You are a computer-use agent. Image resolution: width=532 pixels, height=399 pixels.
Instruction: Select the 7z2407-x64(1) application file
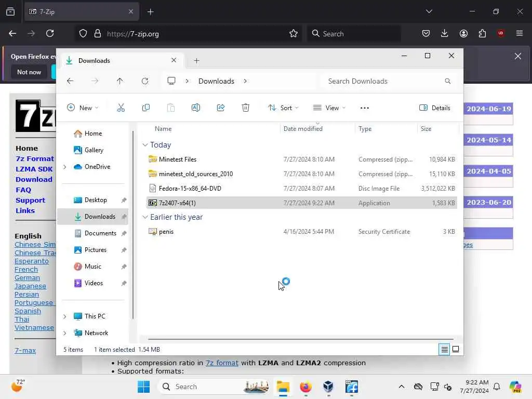[x=302, y=203]
